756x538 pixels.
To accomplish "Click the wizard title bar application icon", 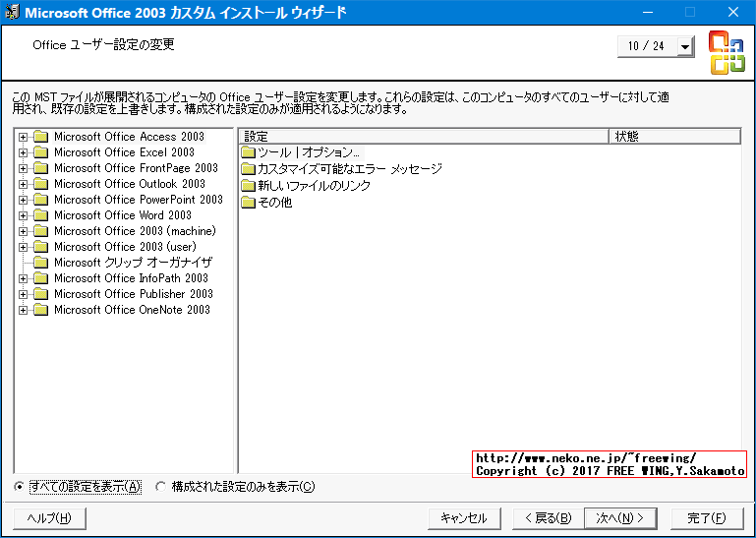I will click(x=12, y=12).
